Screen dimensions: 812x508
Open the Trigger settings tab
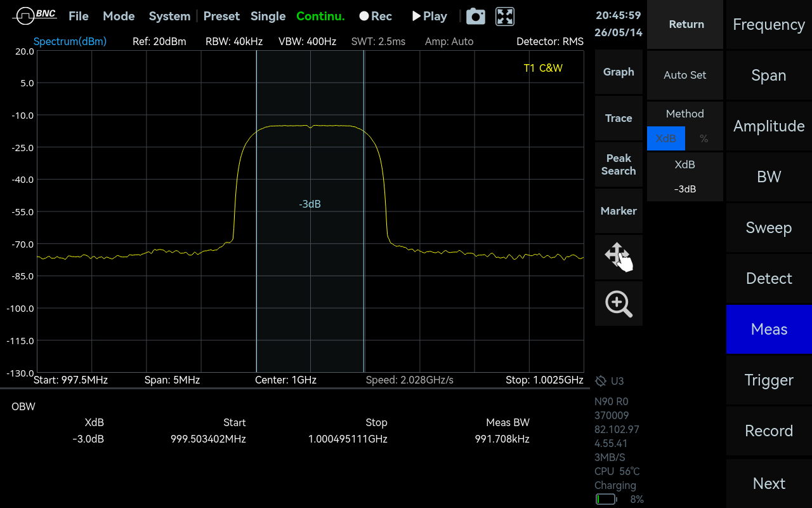click(769, 380)
